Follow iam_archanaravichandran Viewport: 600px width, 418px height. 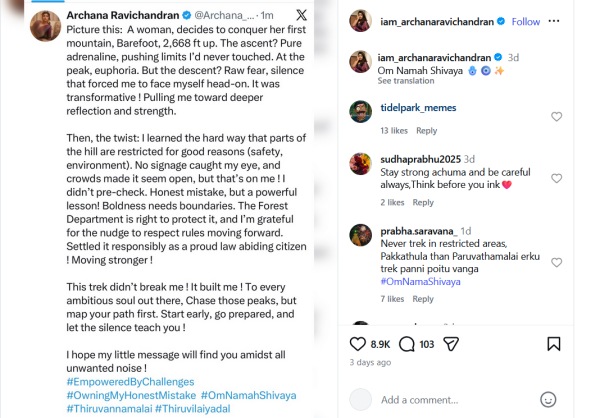tap(526, 21)
